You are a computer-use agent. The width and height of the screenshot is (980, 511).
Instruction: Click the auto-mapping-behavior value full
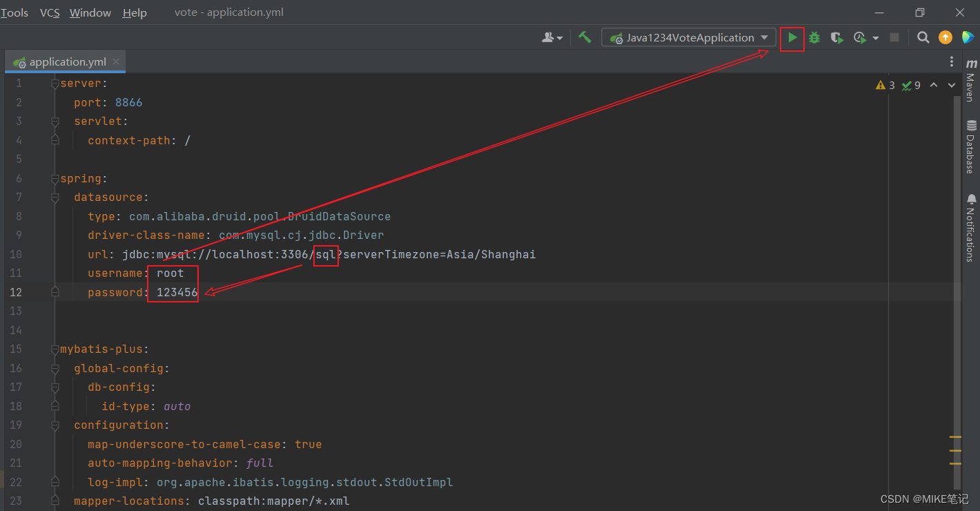click(260, 463)
